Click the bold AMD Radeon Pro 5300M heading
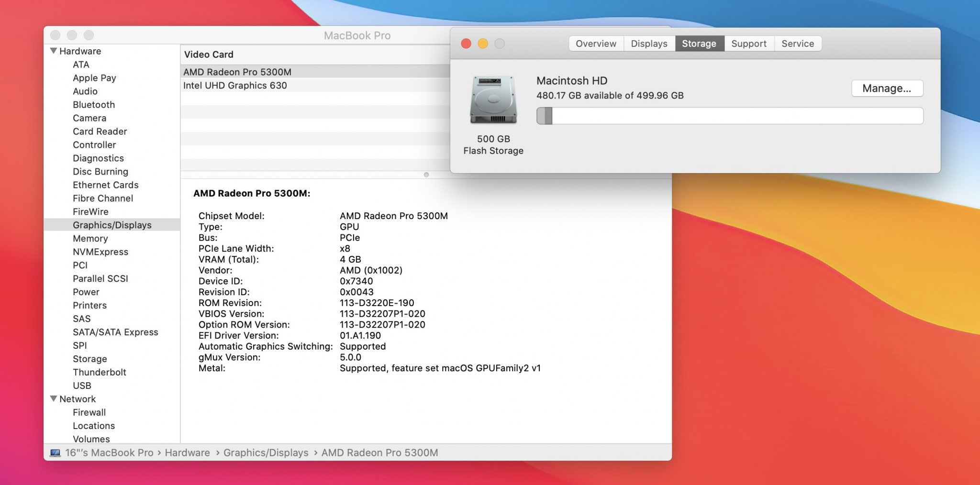Image resolution: width=980 pixels, height=485 pixels. (x=252, y=194)
